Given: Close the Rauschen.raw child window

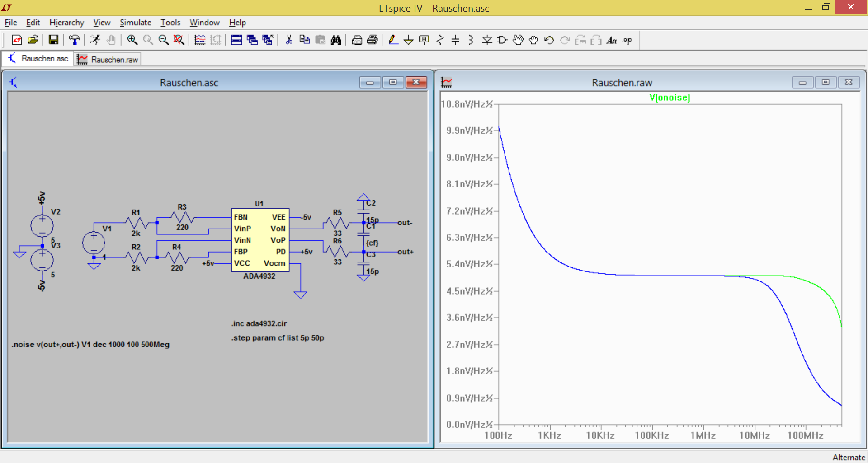Looking at the screenshot, I should 849,82.
